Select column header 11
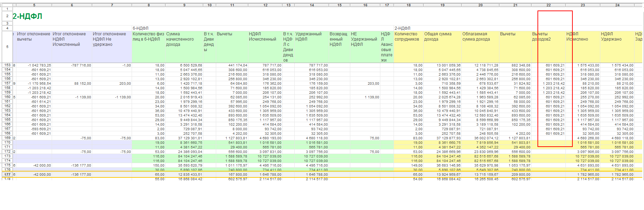The image size is (644, 210). [x=232, y=5]
